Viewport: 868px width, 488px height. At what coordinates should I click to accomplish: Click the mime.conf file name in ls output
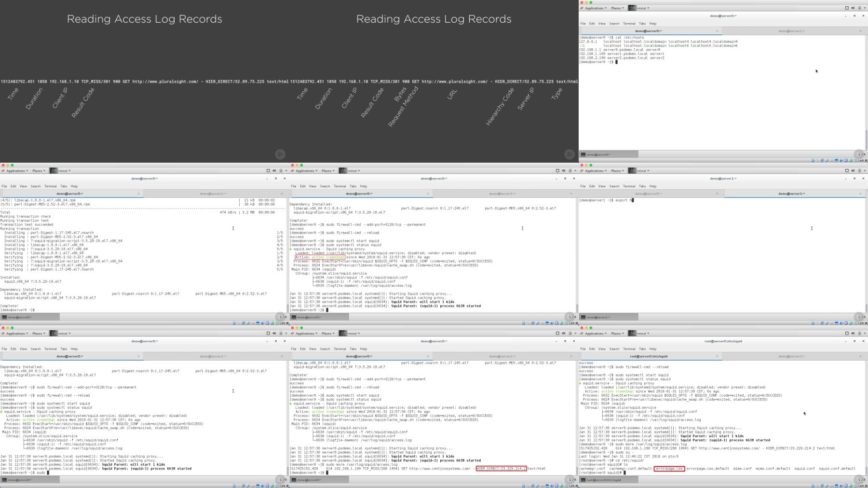pyautogui.click(x=743, y=469)
